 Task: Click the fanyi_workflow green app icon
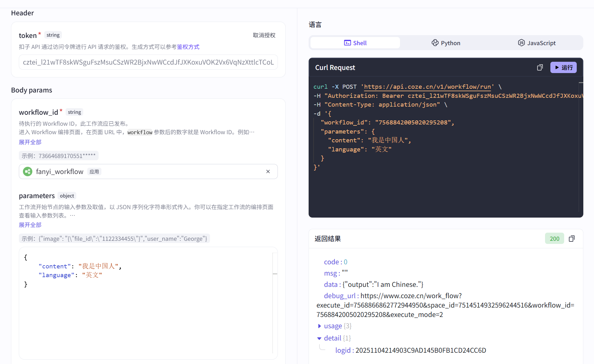click(28, 171)
